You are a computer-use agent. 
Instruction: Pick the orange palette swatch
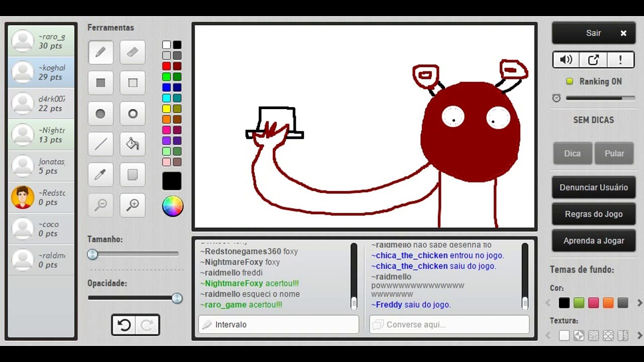167,119
